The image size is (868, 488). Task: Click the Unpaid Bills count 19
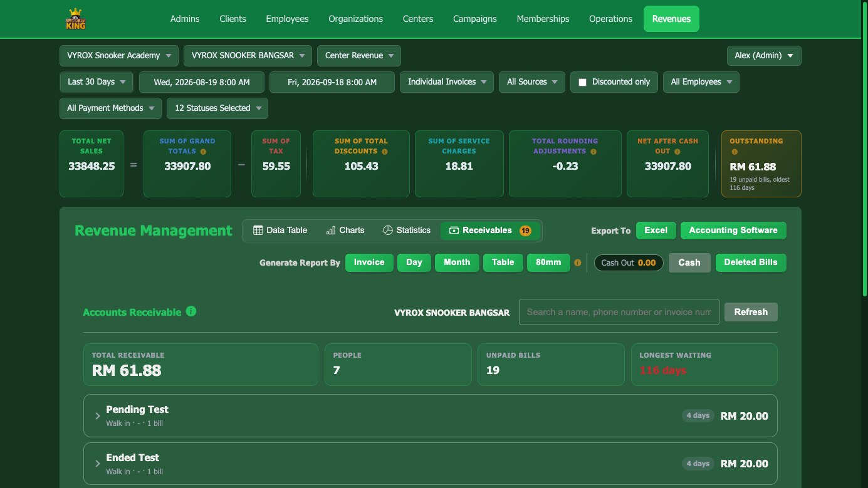[493, 370]
